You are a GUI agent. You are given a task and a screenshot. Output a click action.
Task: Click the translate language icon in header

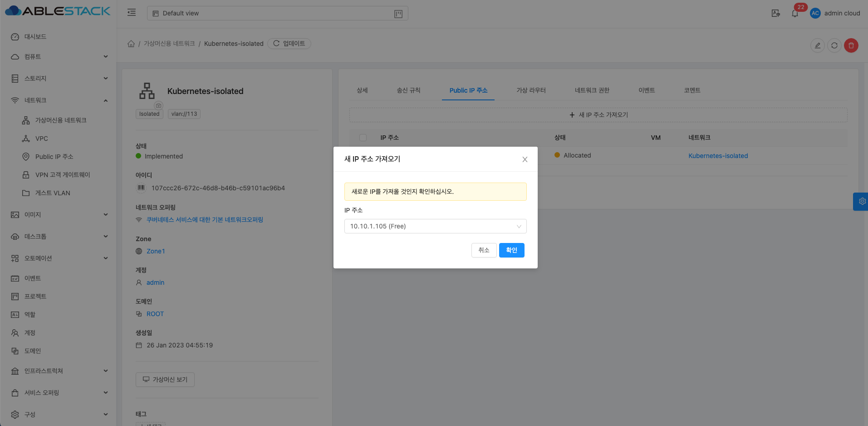[775, 14]
